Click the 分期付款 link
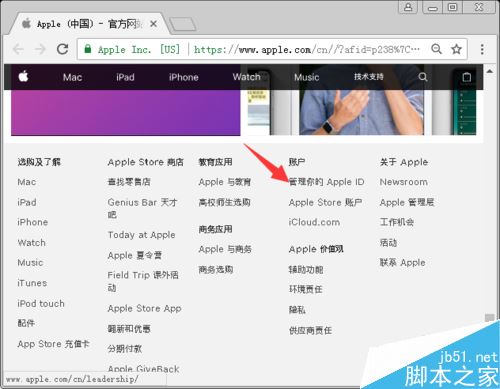Image resolution: width=500 pixels, height=389 pixels. click(x=125, y=349)
